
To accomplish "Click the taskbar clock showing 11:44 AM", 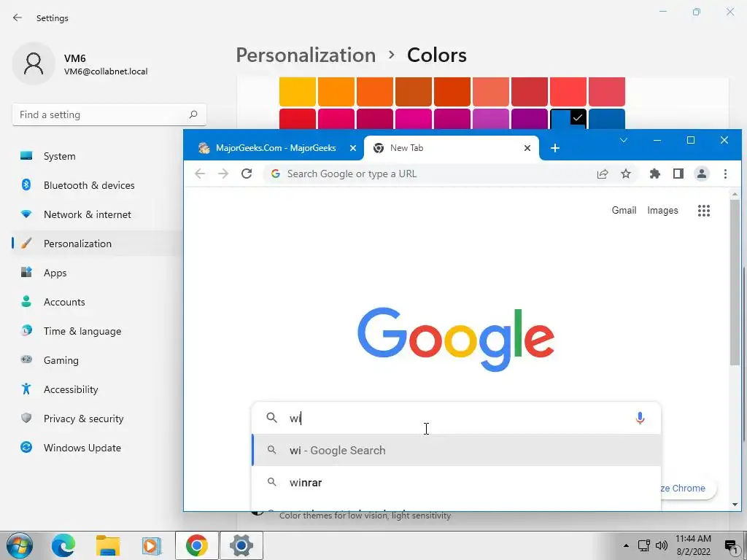I will (x=693, y=545).
